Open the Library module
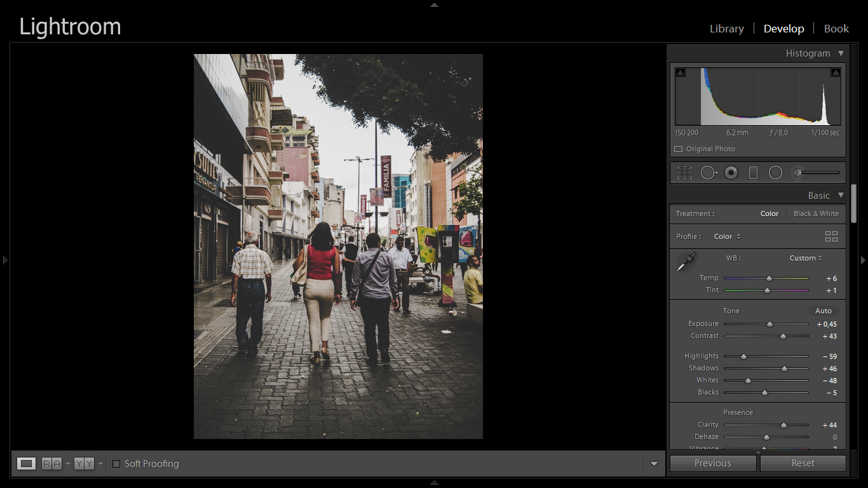868x488 pixels. (x=727, y=29)
